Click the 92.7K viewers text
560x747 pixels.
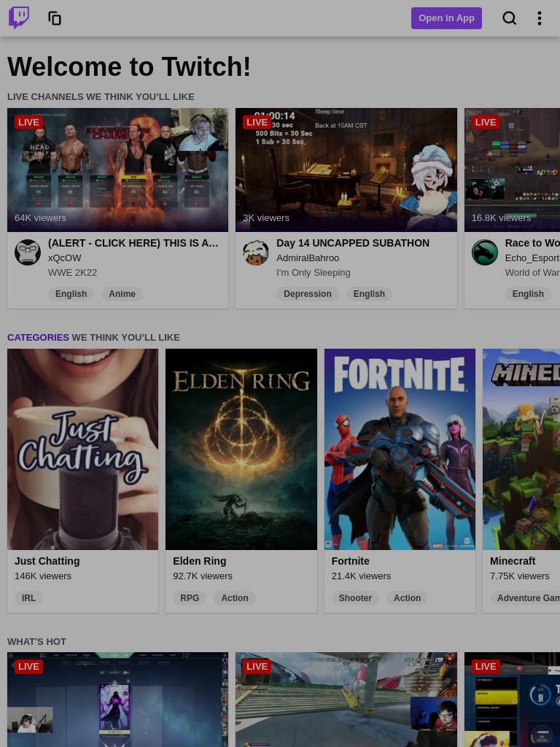[203, 576]
